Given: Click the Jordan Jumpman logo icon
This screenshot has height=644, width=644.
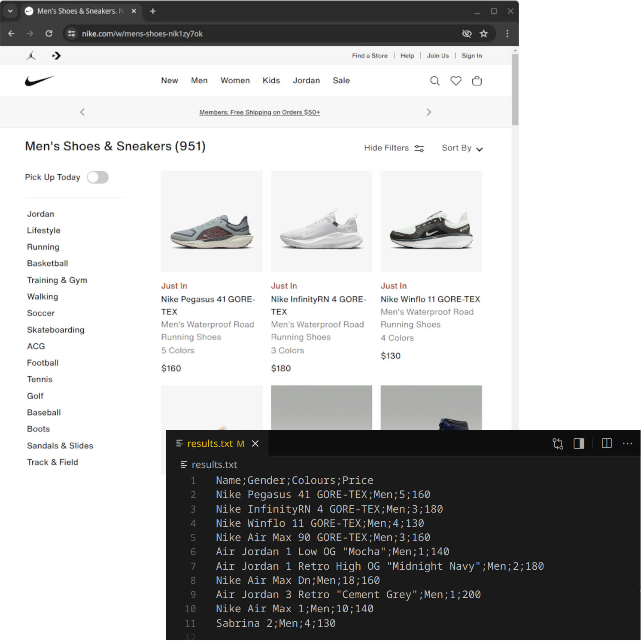Looking at the screenshot, I should (31, 56).
